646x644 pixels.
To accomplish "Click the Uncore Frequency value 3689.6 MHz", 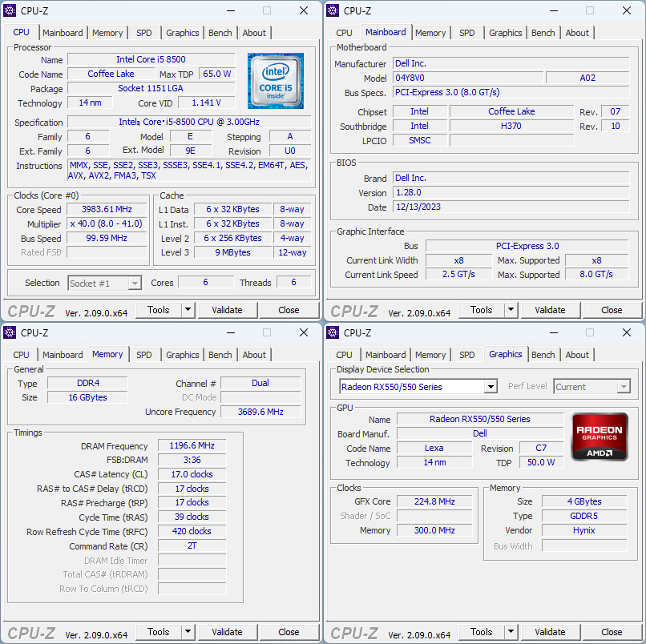I will pyautogui.click(x=260, y=412).
